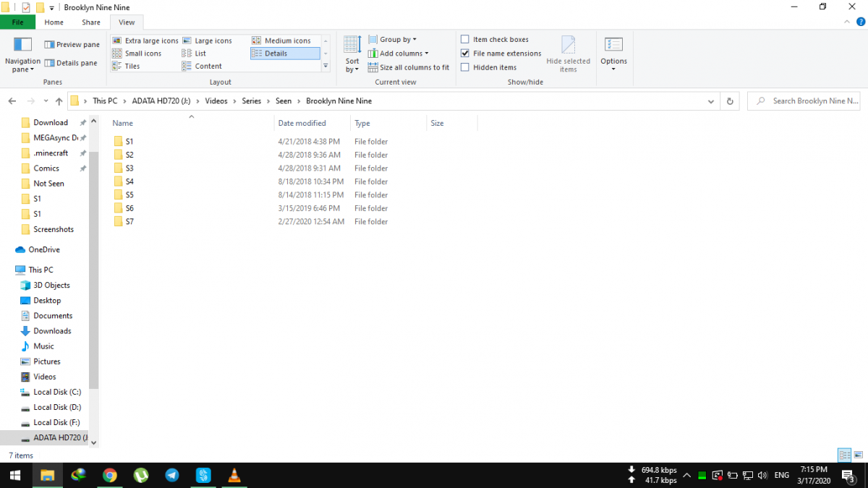Switch to the Home ribbon tab
This screenshot has width=868, height=488.
(54, 22)
